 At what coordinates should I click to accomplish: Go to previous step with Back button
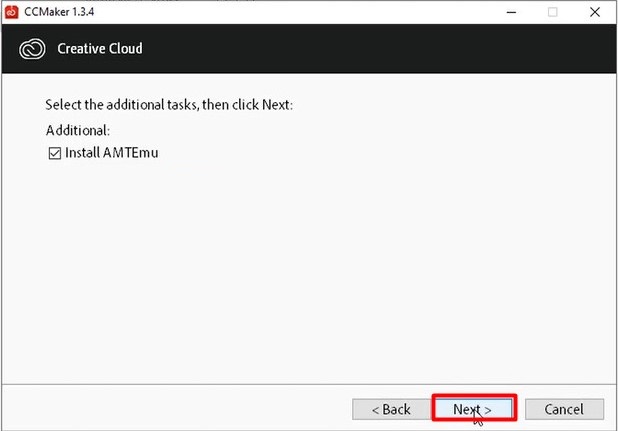(x=390, y=409)
